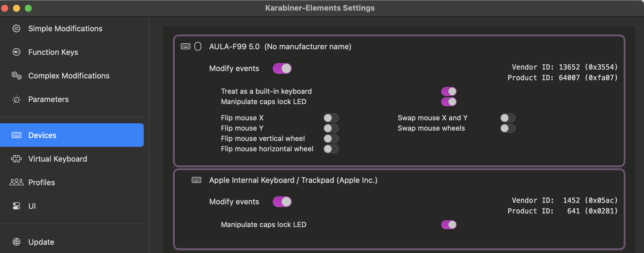
Task: Enable Flip mouse Y
Action: [331, 128]
